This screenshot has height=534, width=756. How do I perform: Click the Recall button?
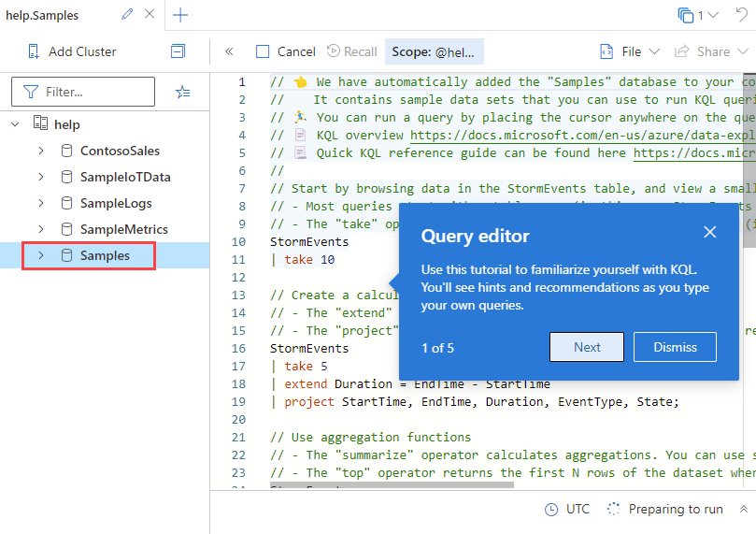(x=352, y=51)
